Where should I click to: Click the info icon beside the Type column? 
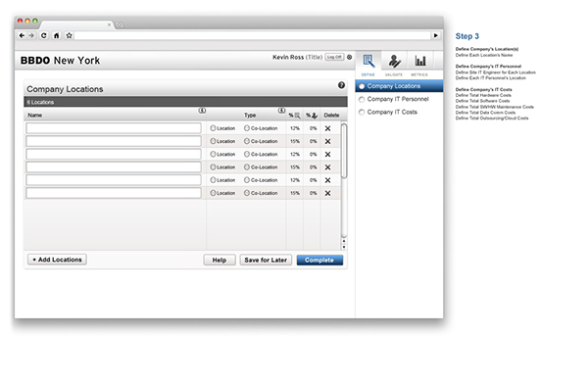(x=281, y=111)
